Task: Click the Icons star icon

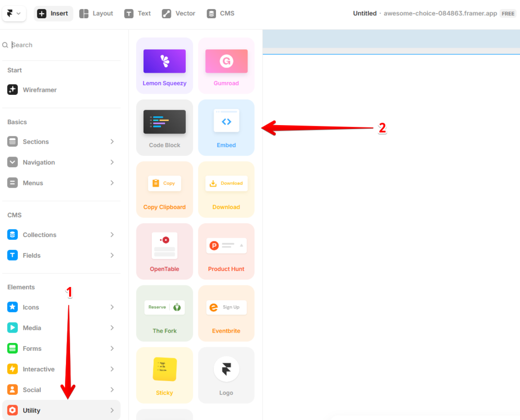Action: coord(12,307)
